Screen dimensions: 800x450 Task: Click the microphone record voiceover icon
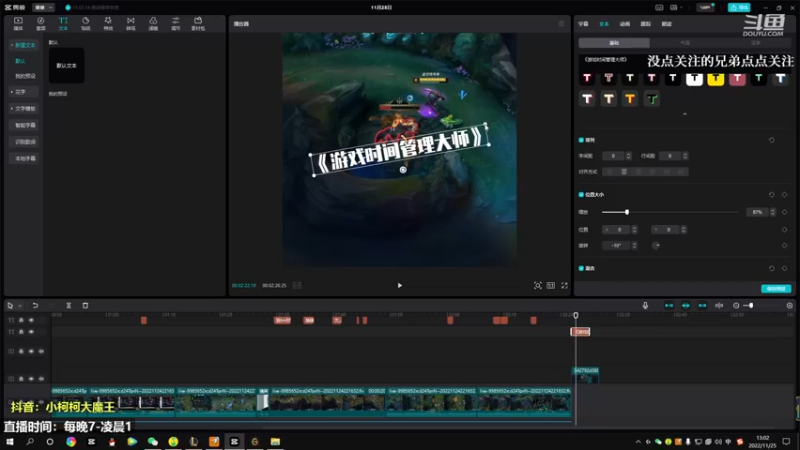(645, 306)
